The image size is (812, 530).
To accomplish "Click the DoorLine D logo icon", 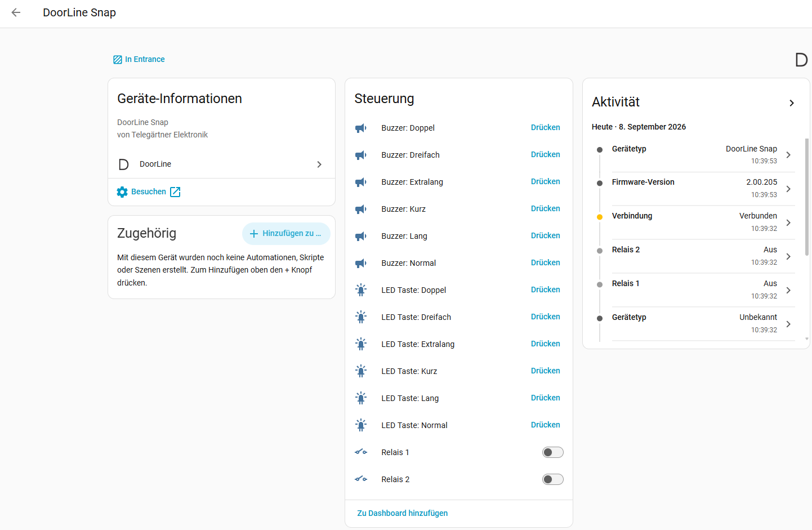I will tap(124, 164).
